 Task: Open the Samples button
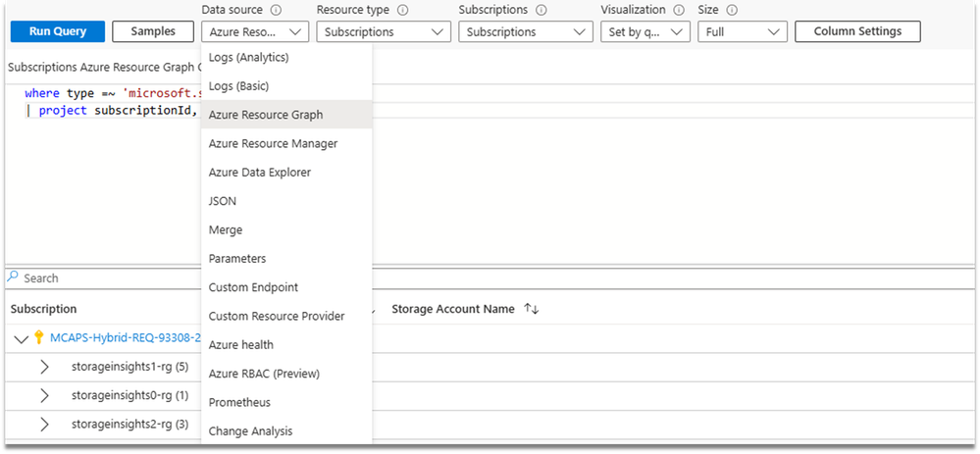pos(153,31)
